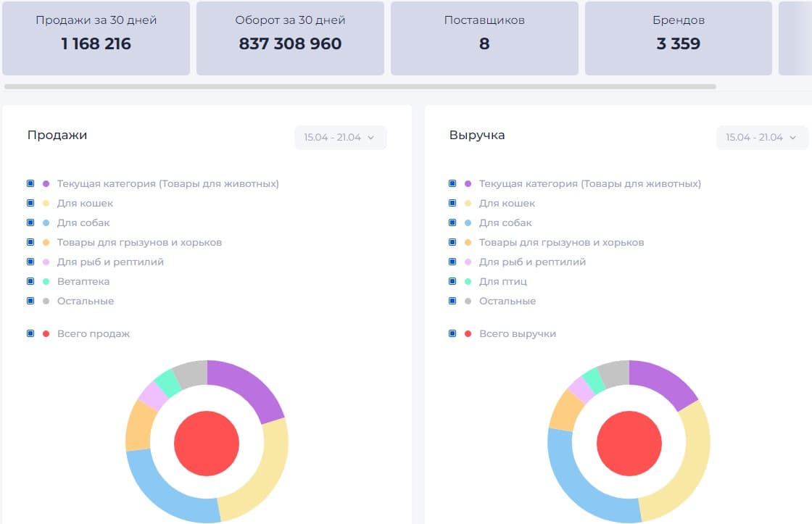Click red Всего продаж legend dot
The height and width of the screenshot is (524, 812).
coord(46,334)
